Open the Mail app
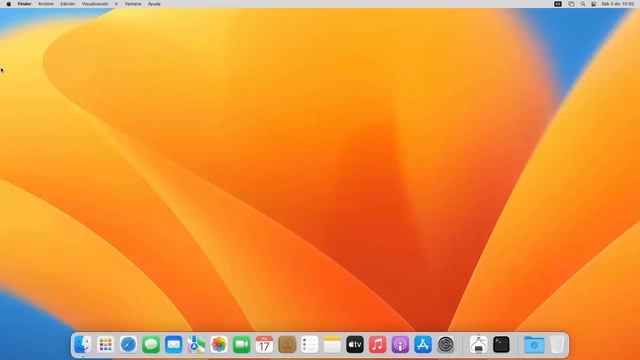The width and height of the screenshot is (640, 360). pyautogui.click(x=173, y=345)
